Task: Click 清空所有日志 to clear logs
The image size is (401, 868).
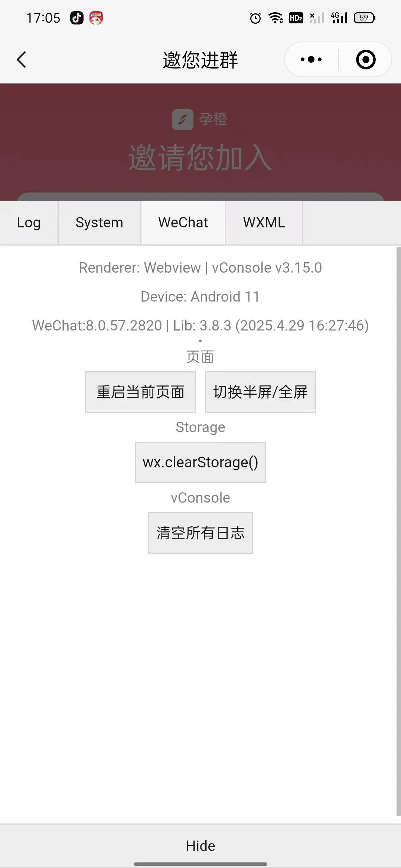Action: (200, 533)
